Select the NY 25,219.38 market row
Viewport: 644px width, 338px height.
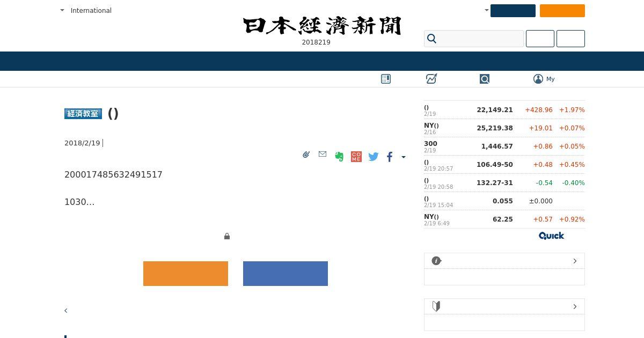pyautogui.click(x=504, y=128)
